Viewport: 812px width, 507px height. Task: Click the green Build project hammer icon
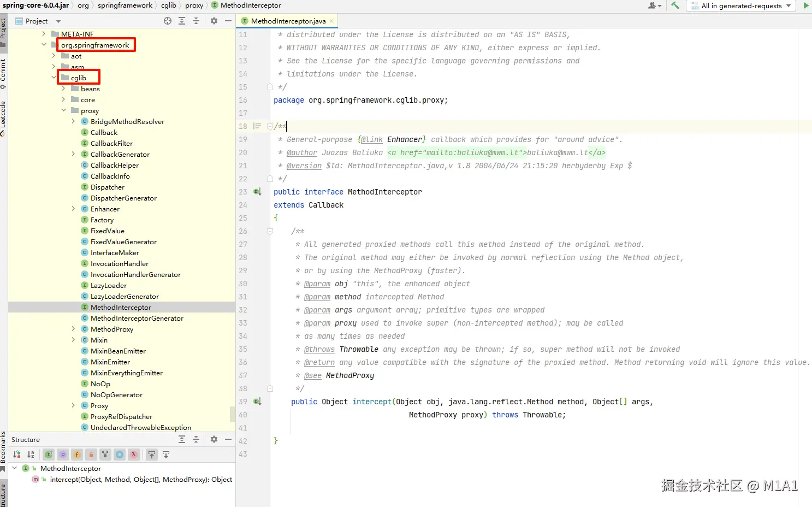[675, 5]
